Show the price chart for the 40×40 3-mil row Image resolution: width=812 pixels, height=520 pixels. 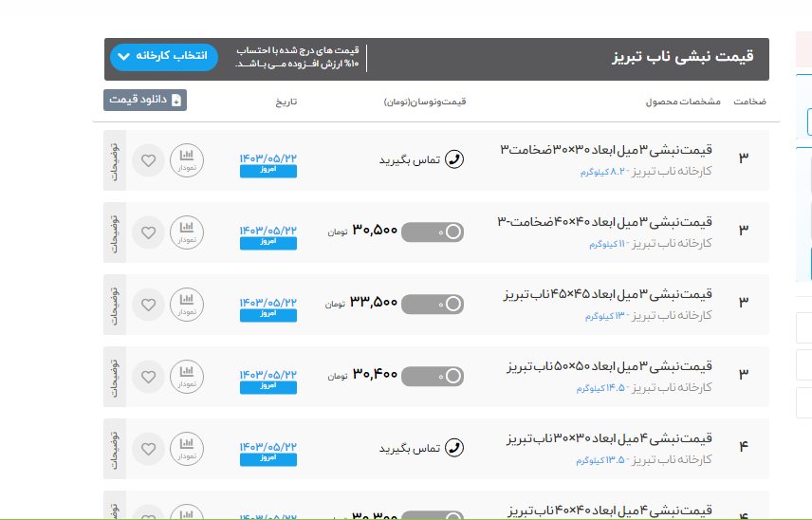coord(187,232)
